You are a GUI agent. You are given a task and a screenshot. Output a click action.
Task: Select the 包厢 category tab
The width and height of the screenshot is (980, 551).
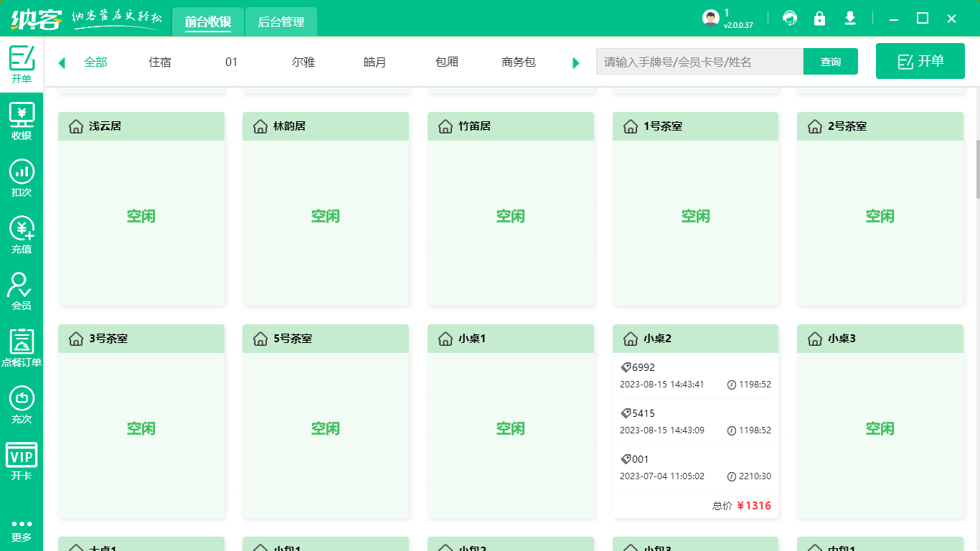click(447, 62)
